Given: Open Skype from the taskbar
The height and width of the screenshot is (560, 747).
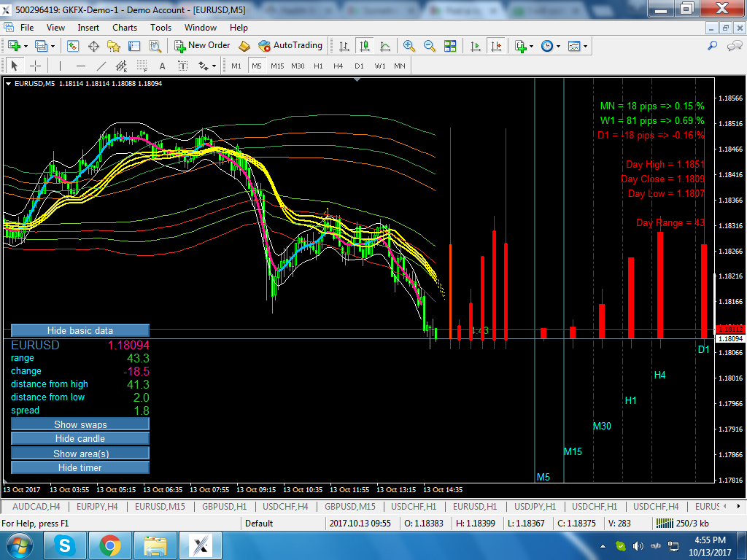Looking at the screenshot, I should point(65,545).
